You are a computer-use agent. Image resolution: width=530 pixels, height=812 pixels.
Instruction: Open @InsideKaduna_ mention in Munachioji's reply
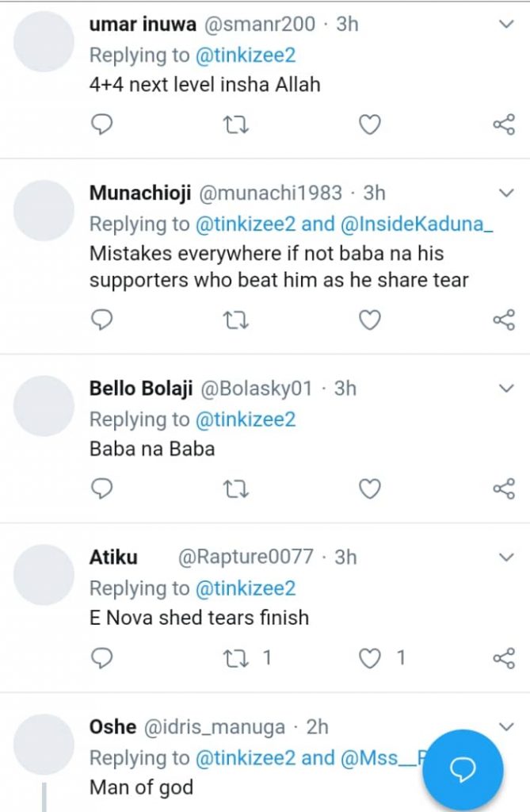pyautogui.click(x=418, y=224)
